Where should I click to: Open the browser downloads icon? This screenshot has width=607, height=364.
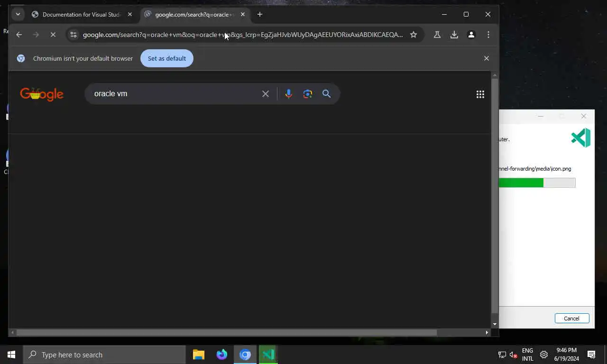pos(454,35)
